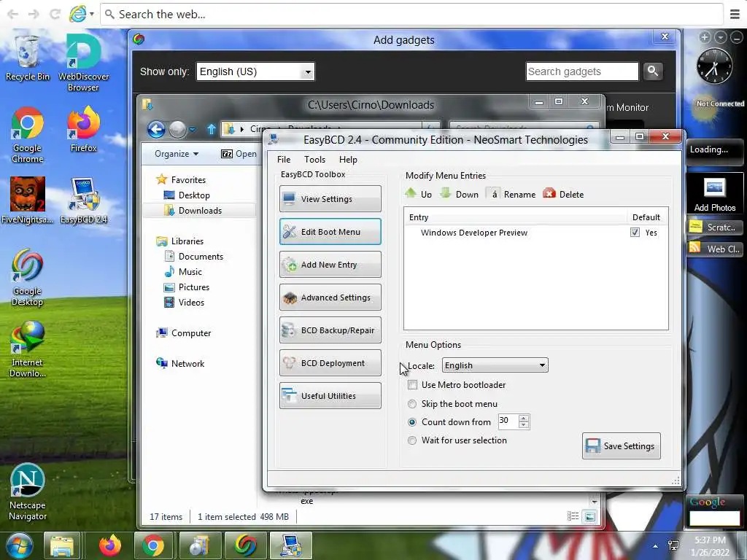Select Computer in explorer navigation pane
Viewport: 747px width, 560px height.
[190, 332]
